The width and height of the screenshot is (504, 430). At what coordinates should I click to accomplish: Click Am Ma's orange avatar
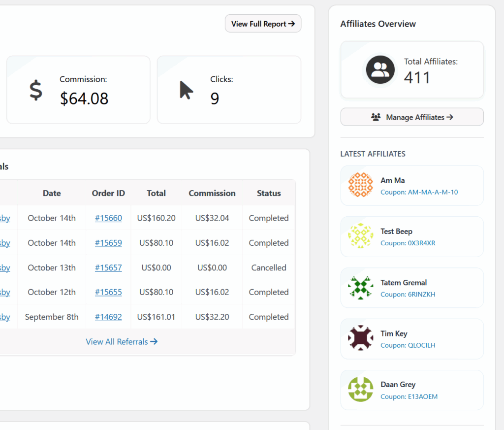[x=360, y=185]
